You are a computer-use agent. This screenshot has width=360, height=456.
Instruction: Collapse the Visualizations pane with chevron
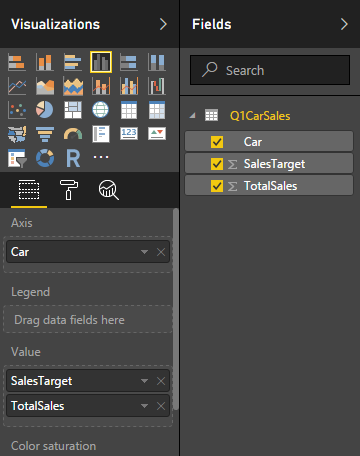coord(163,24)
